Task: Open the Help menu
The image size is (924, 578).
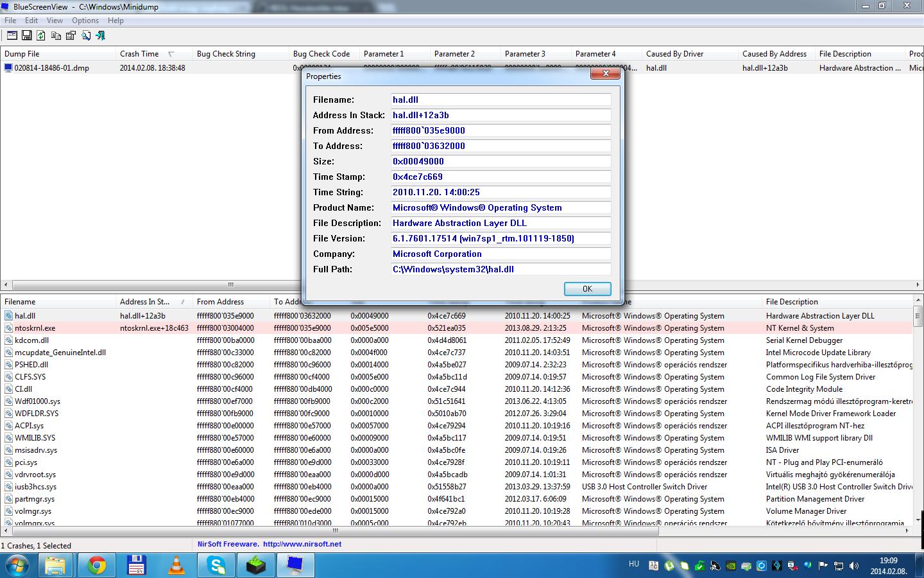Action: point(116,21)
